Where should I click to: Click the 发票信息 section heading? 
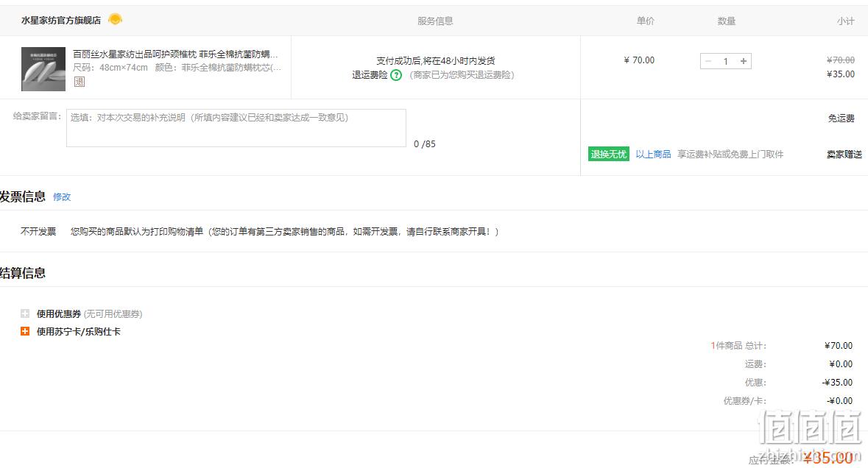(23, 196)
